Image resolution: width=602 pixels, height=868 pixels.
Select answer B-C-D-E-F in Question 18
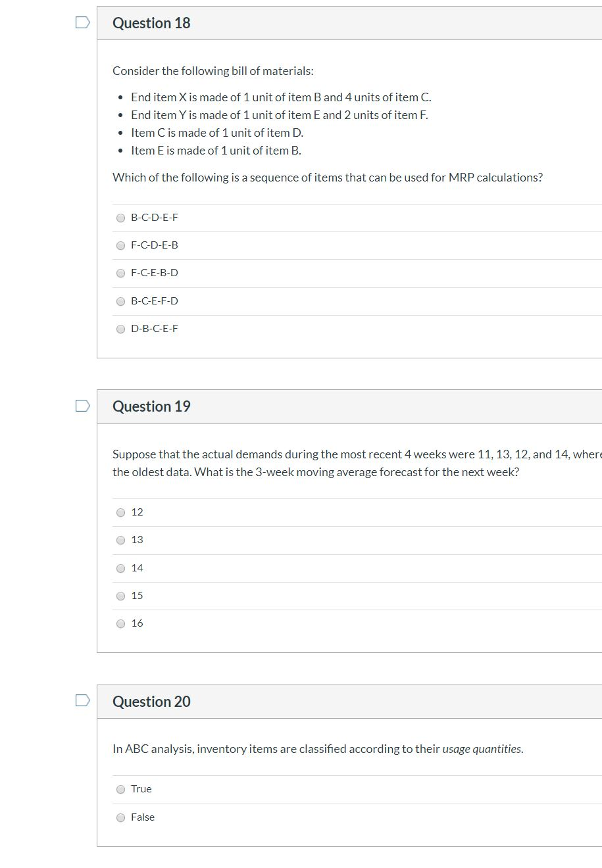(x=120, y=217)
